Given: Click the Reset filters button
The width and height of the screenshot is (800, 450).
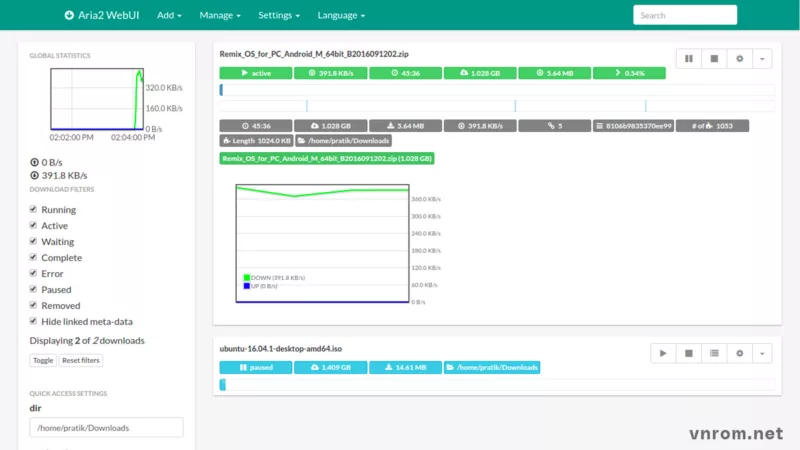Looking at the screenshot, I should tap(81, 360).
